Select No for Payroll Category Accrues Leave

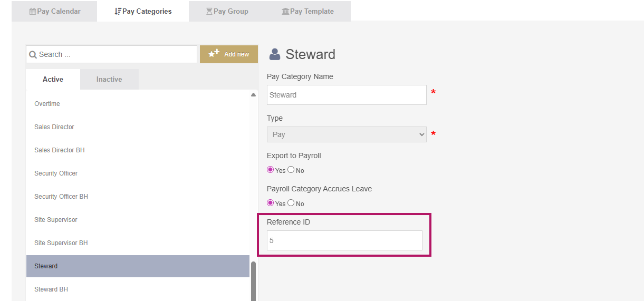pos(291,203)
